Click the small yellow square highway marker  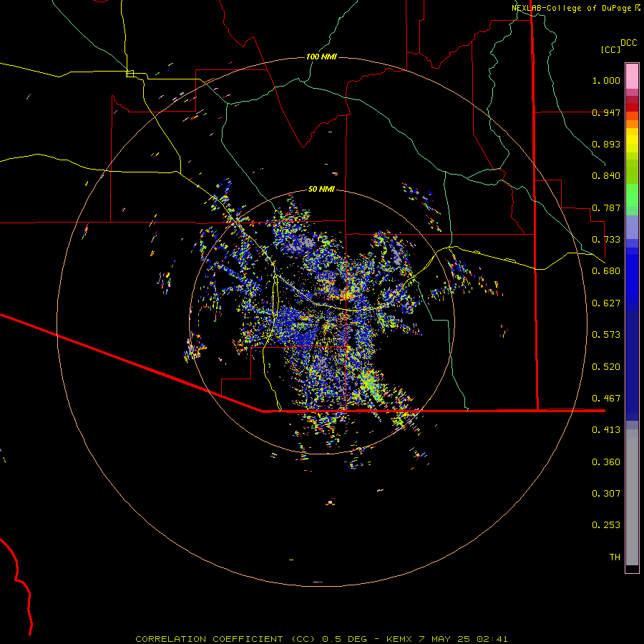[130, 74]
